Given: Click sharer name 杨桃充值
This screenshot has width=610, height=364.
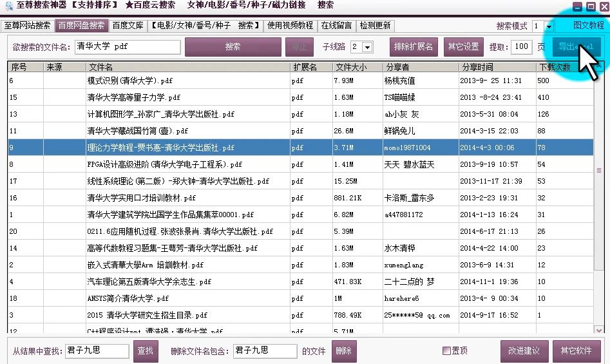Looking at the screenshot, I should (399, 81).
